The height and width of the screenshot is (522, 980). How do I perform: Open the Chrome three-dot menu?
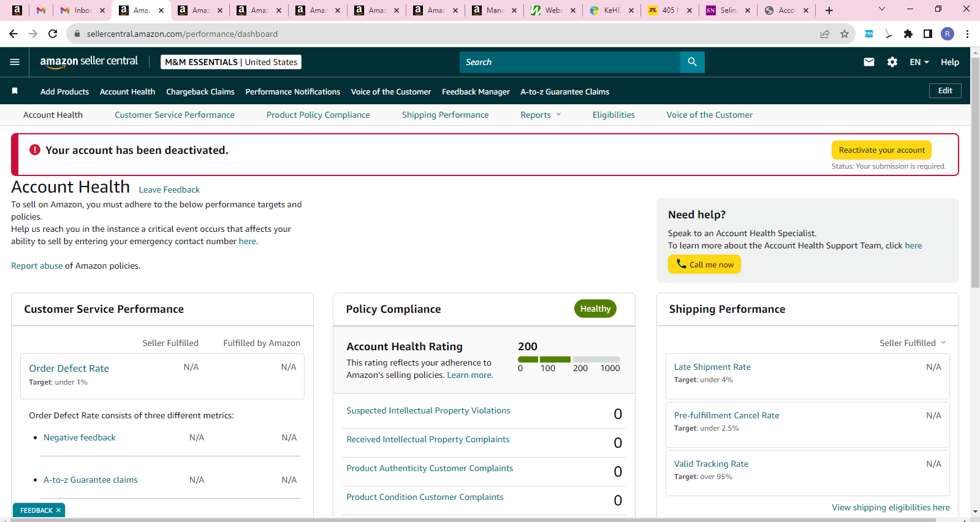tap(967, 34)
